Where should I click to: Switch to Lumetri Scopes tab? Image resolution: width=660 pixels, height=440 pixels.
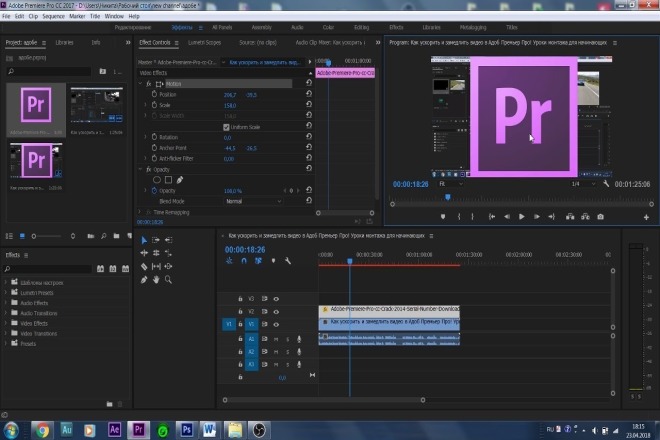(x=205, y=43)
